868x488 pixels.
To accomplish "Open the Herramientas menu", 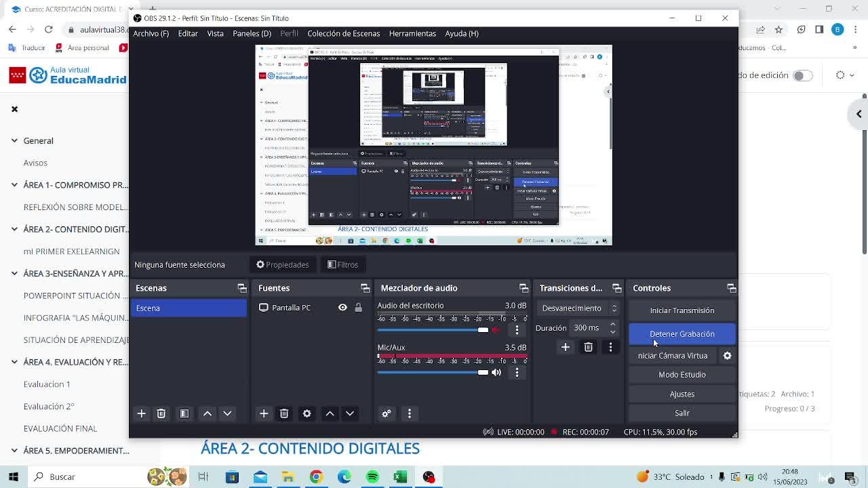I will click(412, 33).
